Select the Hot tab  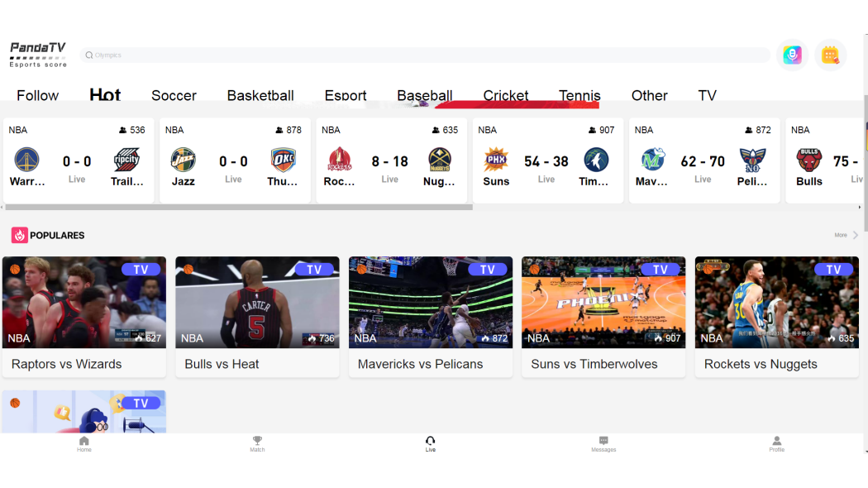tap(105, 95)
